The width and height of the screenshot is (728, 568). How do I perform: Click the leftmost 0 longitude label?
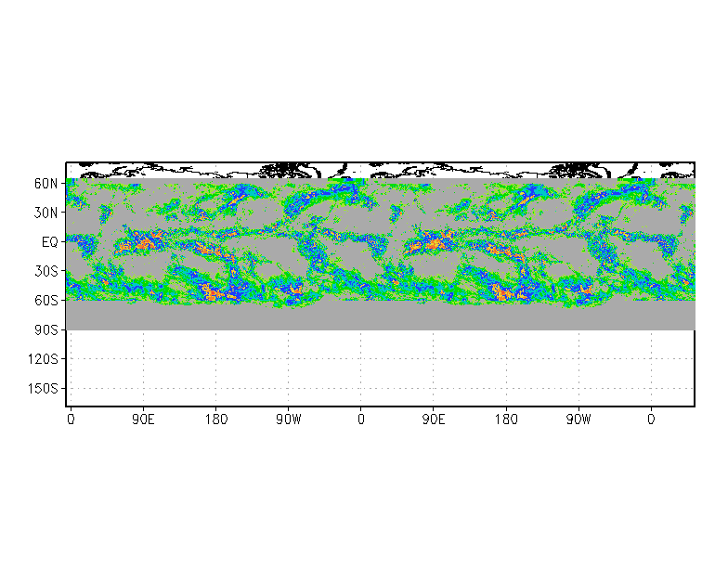coord(71,420)
